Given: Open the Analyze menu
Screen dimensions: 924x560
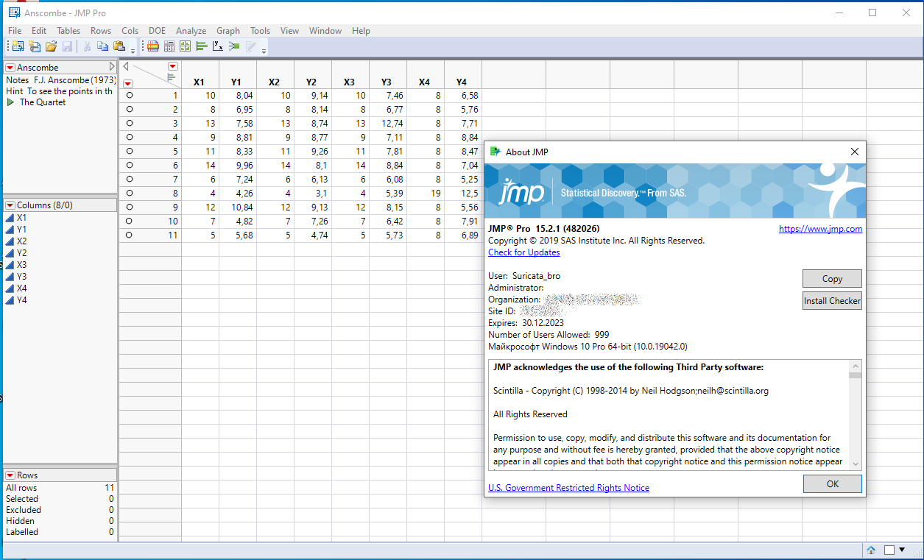Looking at the screenshot, I should point(191,31).
